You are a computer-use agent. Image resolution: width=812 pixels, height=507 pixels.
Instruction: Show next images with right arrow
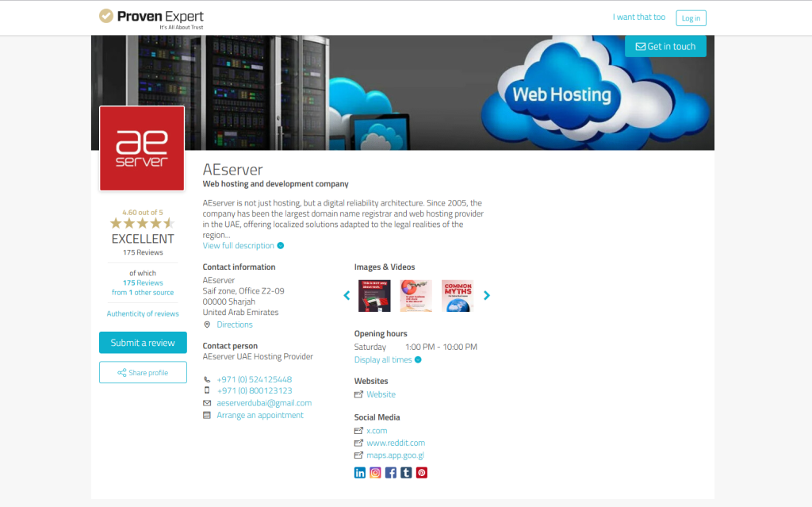tap(487, 295)
